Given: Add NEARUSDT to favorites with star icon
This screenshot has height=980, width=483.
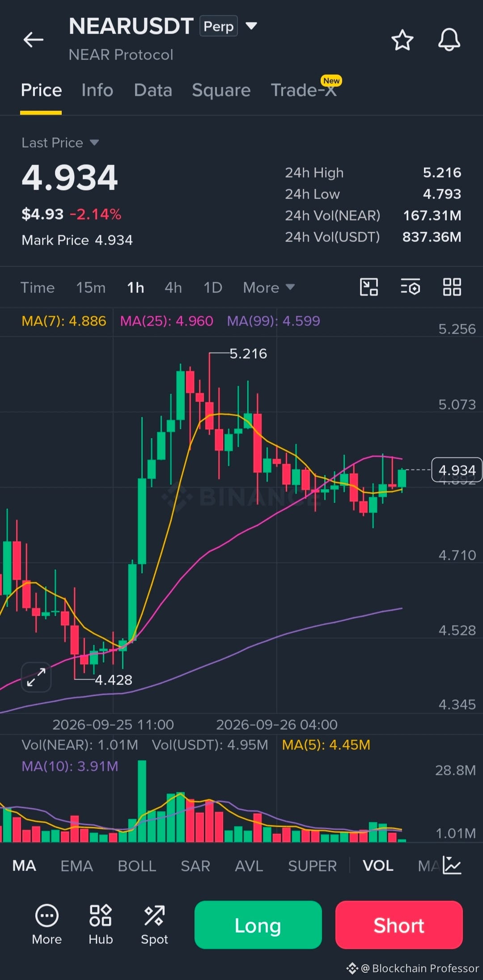Looking at the screenshot, I should (402, 40).
